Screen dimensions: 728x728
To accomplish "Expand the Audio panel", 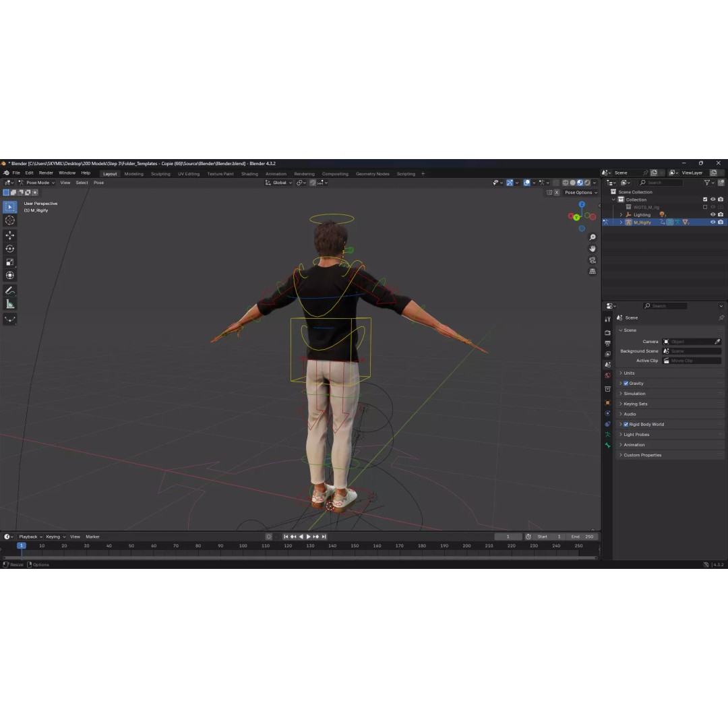I will (x=671, y=414).
